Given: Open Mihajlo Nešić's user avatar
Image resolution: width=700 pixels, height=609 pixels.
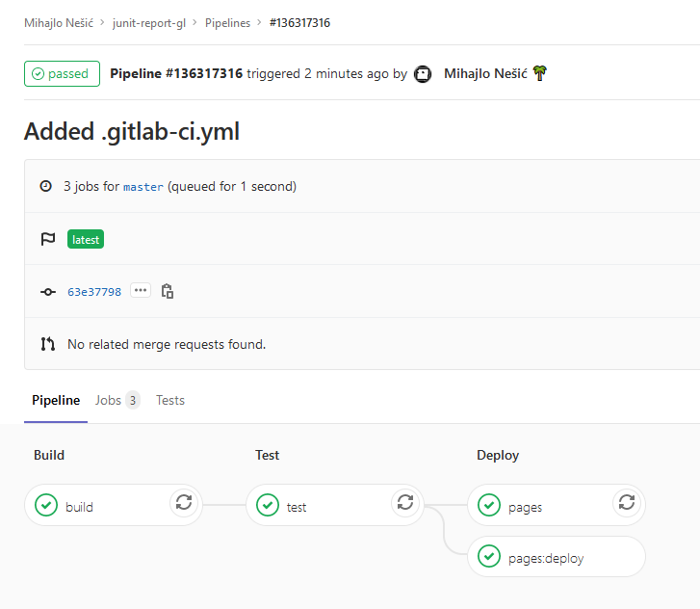Looking at the screenshot, I should pyautogui.click(x=423, y=74).
